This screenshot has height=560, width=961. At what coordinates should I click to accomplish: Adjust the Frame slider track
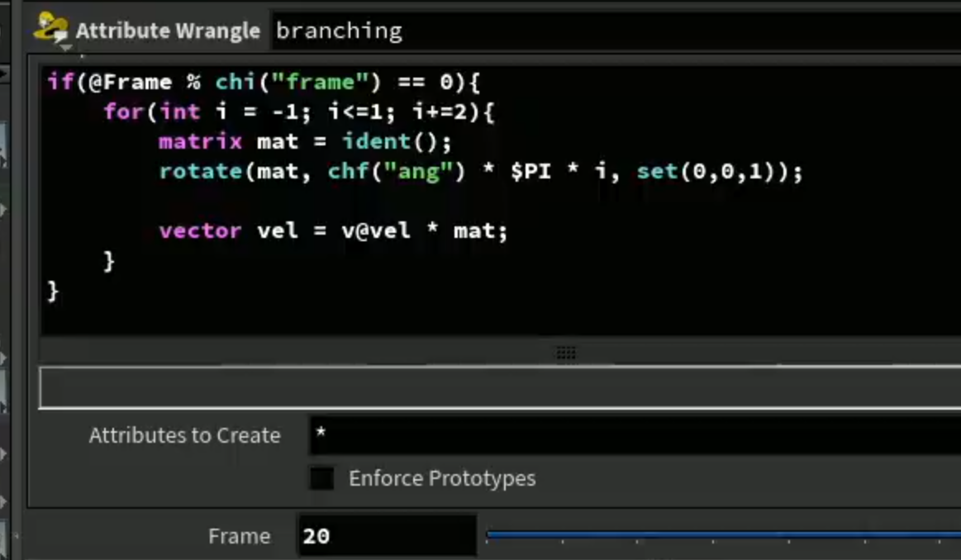click(x=723, y=535)
